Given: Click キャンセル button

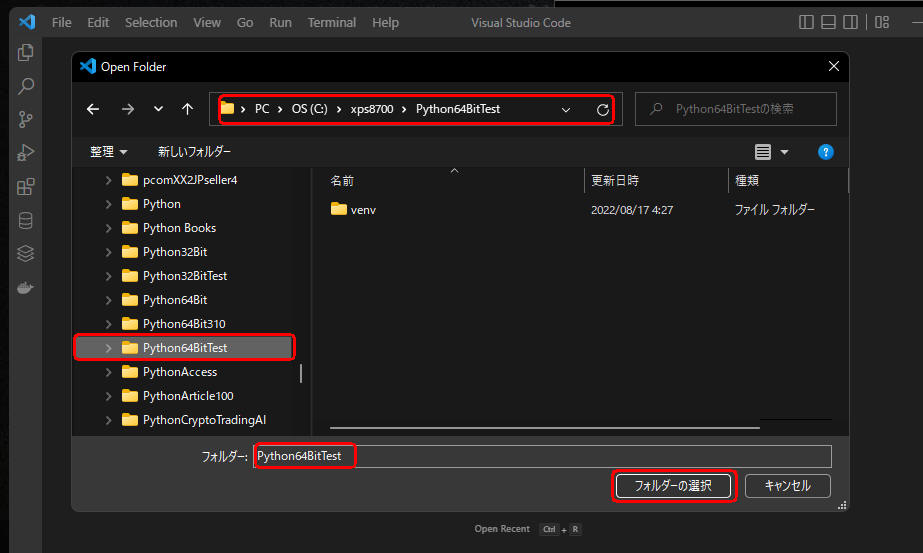Looking at the screenshot, I should pyautogui.click(x=788, y=486).
